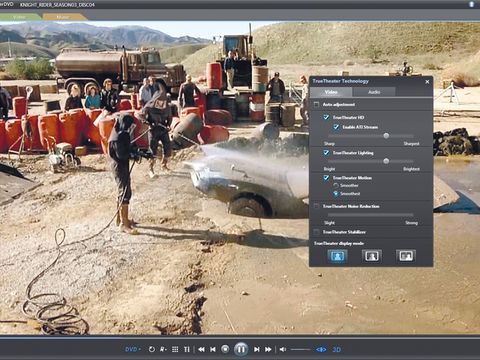Adjust the Bright to Brightest slider
Screen dimensions: 480x360
pos(371,161)
